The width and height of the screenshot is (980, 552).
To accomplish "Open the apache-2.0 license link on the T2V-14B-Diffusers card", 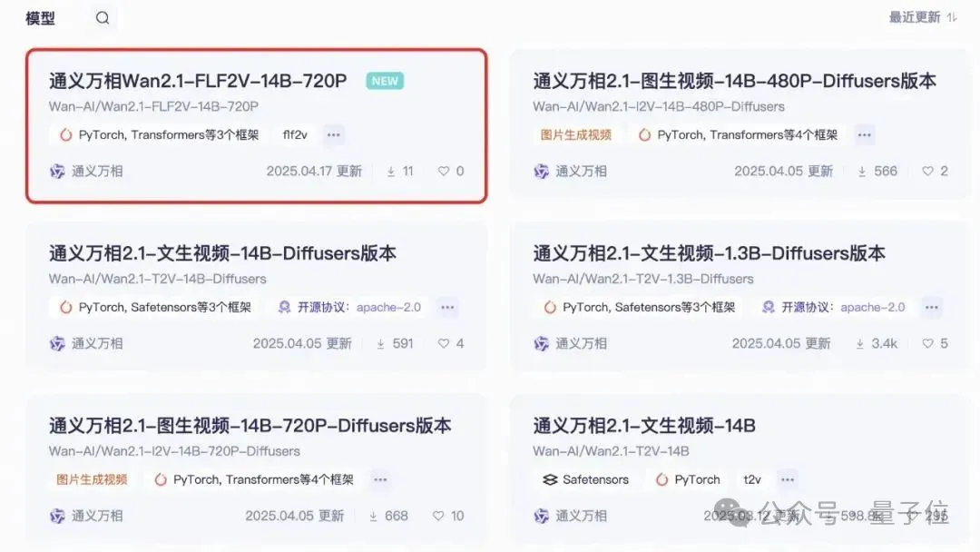I will tap(388, 308).
